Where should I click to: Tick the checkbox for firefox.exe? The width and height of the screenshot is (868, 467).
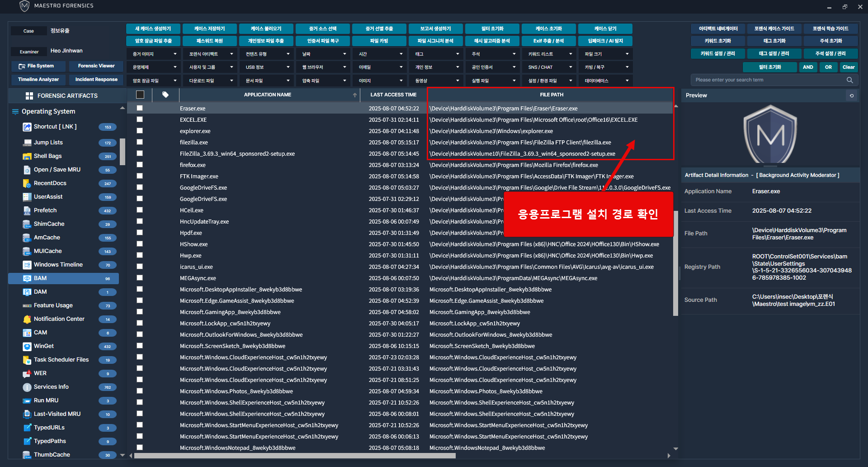pyautogui.click(x=140, y=165)
